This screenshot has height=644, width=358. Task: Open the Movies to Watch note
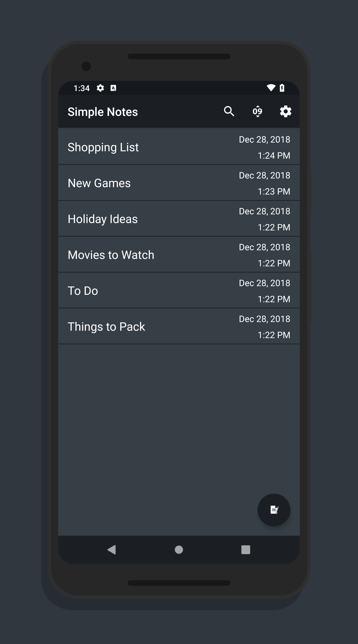point(111,255)
